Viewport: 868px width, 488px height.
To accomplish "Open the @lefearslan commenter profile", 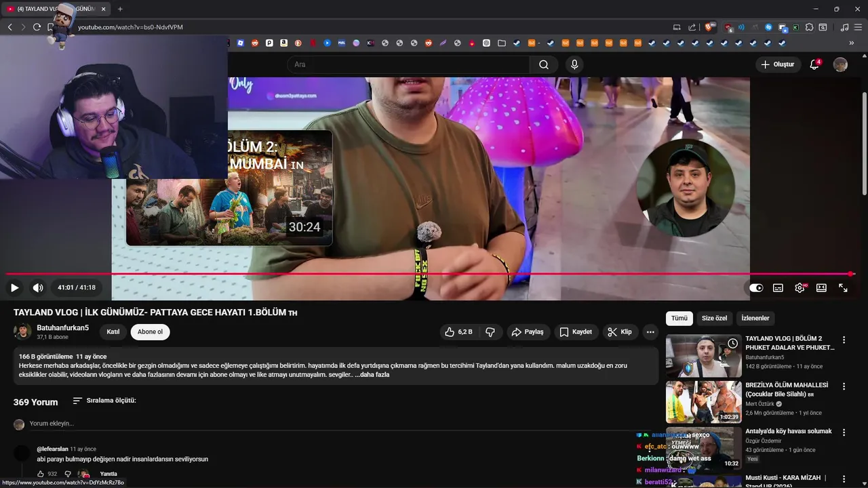I will [52, 449].
